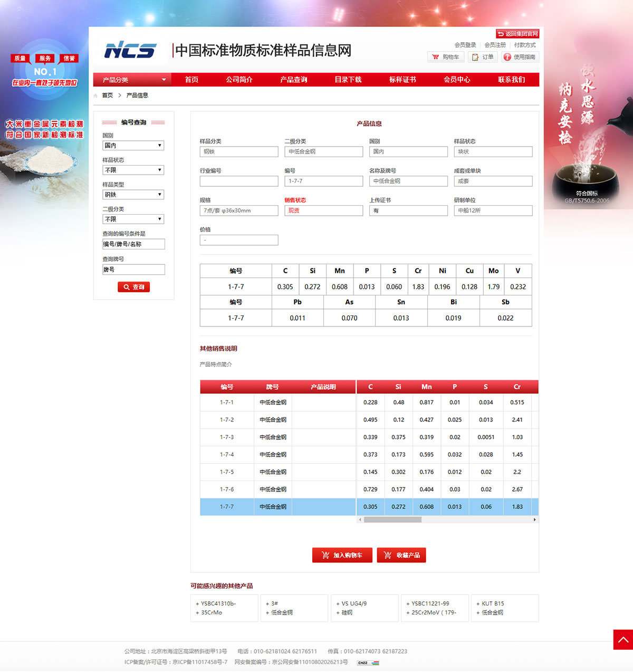The image size is (633, 672).
Task: Click the 查询牌号 input field
Action: click(133, 270)
